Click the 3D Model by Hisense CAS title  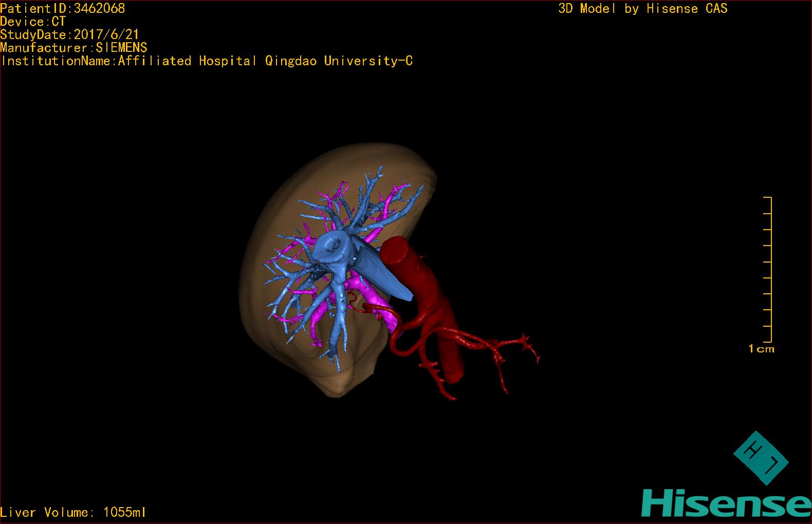(642, 8)
